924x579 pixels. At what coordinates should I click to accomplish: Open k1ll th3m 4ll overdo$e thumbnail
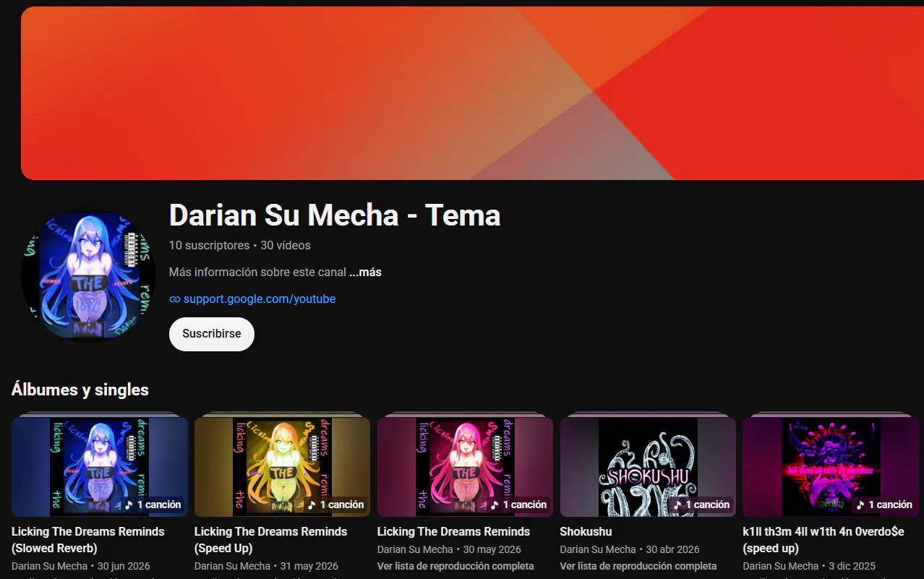point(831,467)
